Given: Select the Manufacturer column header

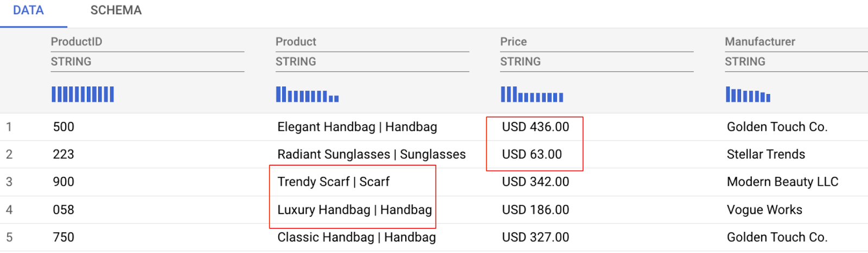Looking at the screenshot, I should pyautogui.click(x=759, y=42).
